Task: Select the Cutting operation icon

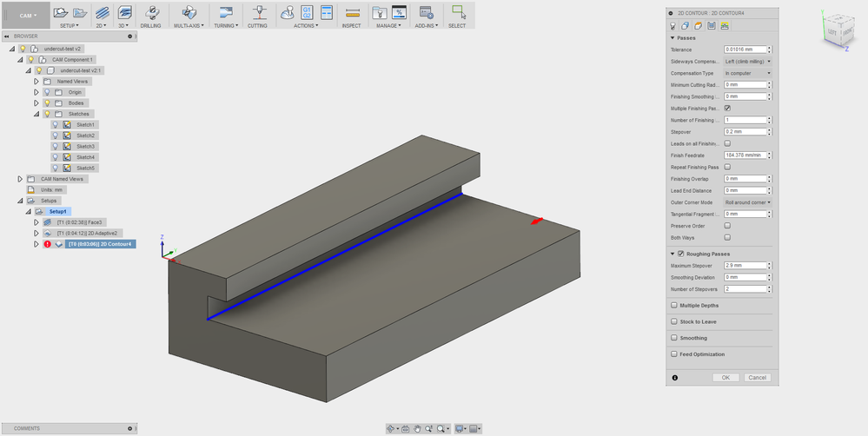Action: [x=259, y=12]
